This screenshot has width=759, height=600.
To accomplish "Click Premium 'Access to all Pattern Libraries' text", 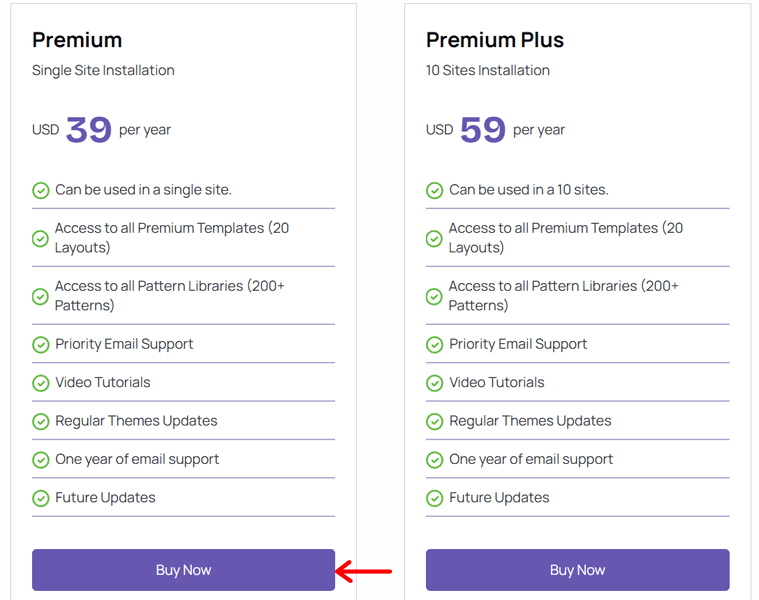I will tap(170, 295).
